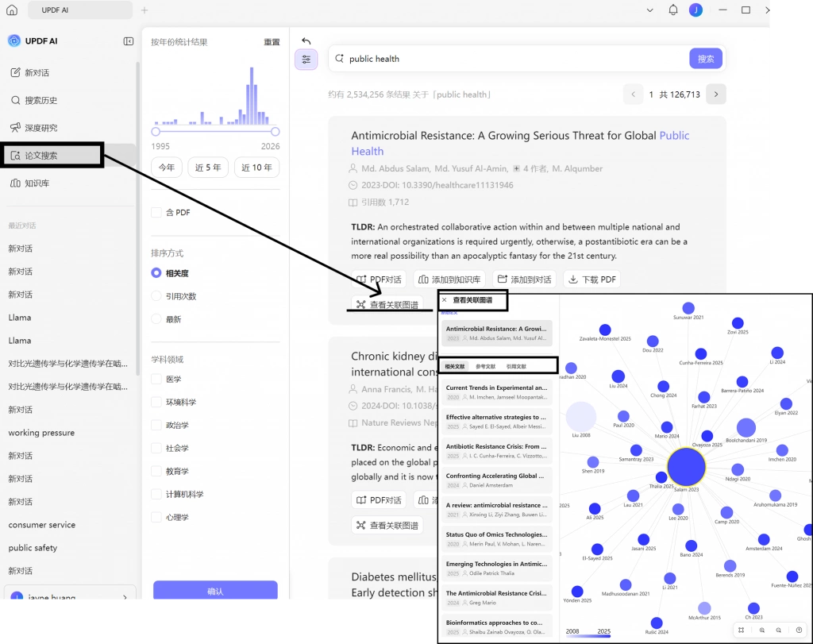Image resolution: width=813 pixels, height=644 pixels.
Task: Open the notification bell
Action: (673, 10)
